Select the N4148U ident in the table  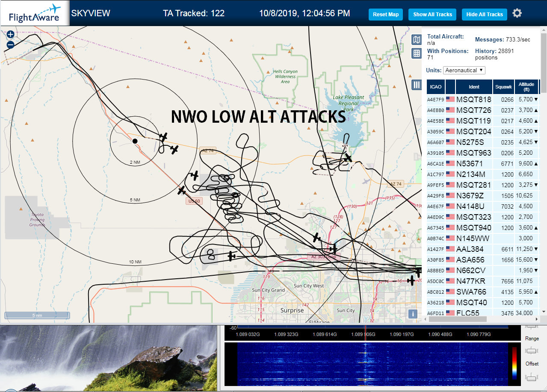(x=470, y=206)
